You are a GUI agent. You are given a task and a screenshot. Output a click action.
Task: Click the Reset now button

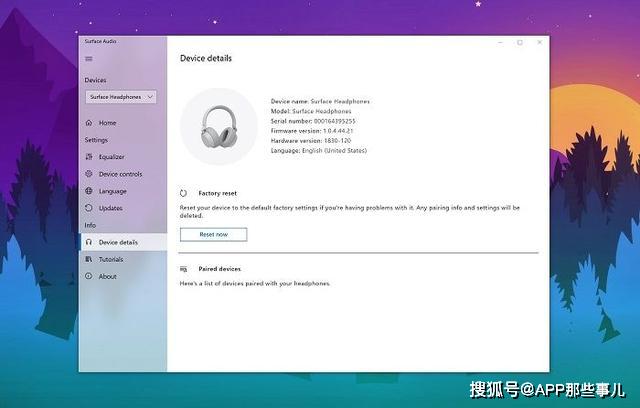pyautogui.click(x=213, y=235)
